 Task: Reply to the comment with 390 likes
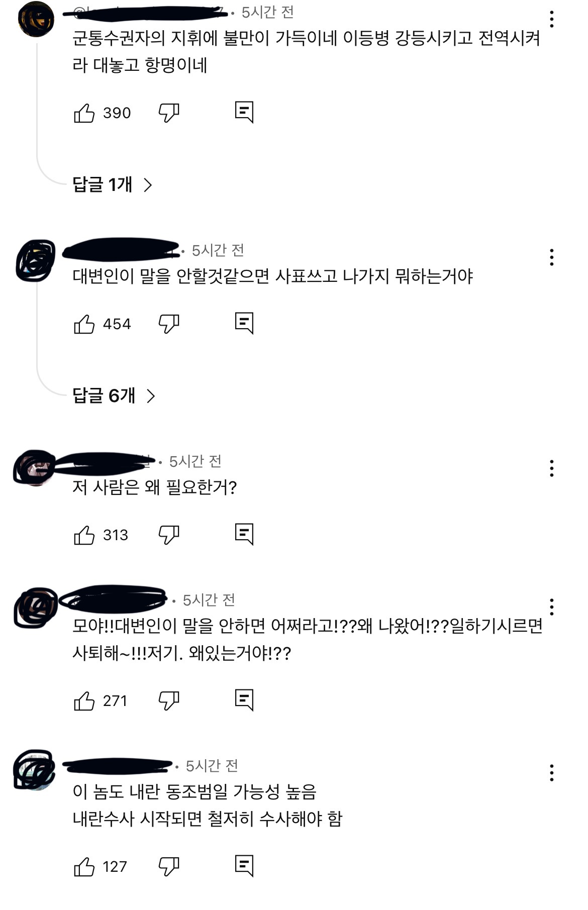[244, 113]
